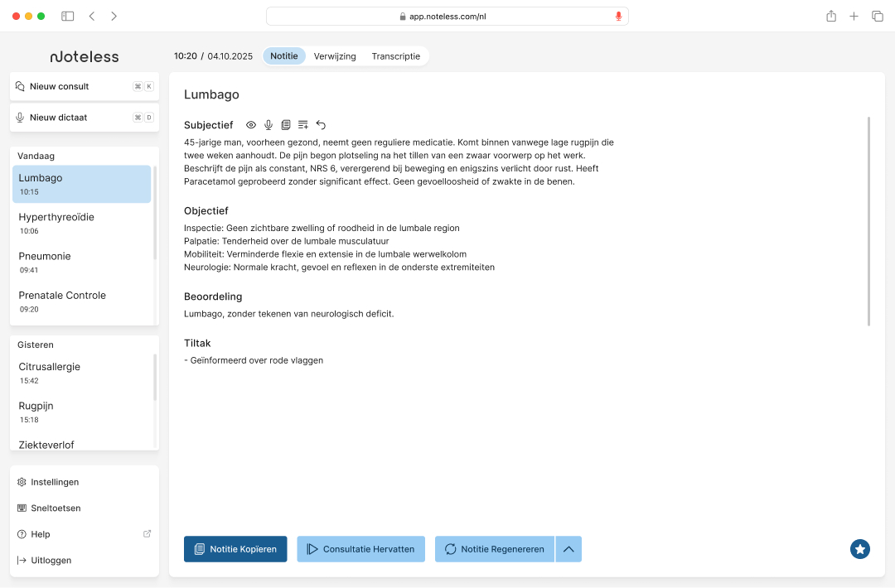Viewport: 895px width, 588px height.
Task: Click Consultatie Hervatten button
Action: (360, 549)
